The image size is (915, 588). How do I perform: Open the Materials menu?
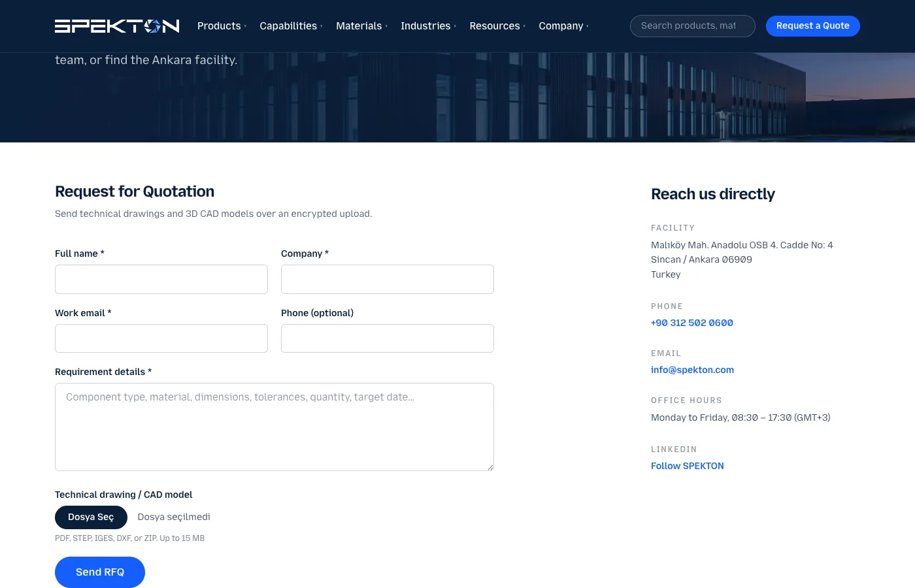[x=361, y=26]
